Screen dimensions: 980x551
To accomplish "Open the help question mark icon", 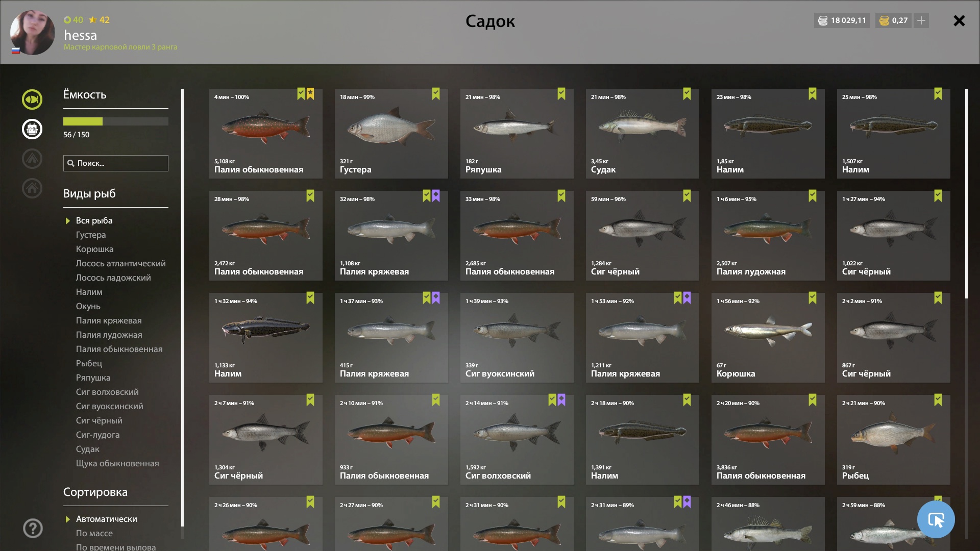I will click(33, 528).
